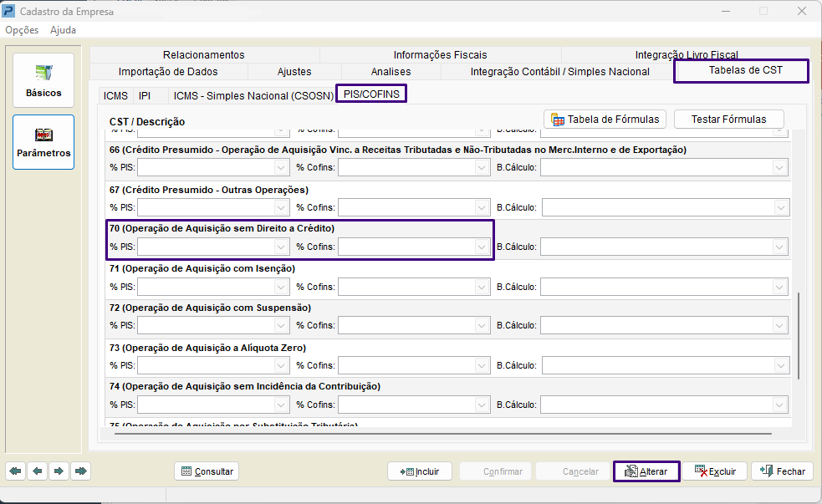Expand the % Cofins dropdown for CST 71
The height and width of the screenshot is (504, 822).
click(482, 287)
